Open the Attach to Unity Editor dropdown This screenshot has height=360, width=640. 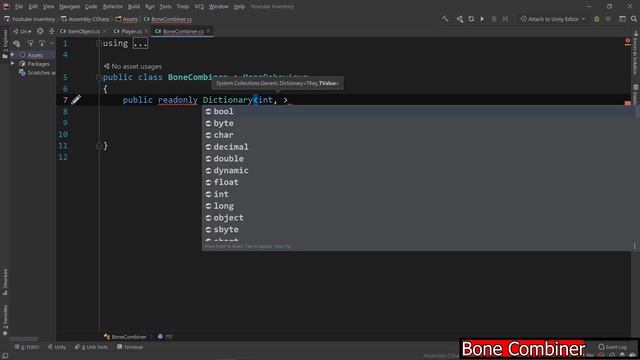click(x=553, y=19)
